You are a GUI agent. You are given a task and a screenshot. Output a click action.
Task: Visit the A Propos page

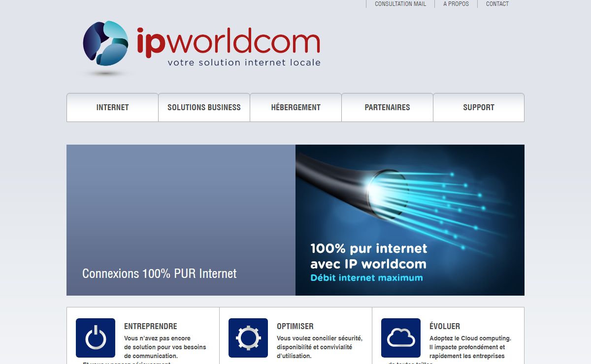click(x=456, y=4)
